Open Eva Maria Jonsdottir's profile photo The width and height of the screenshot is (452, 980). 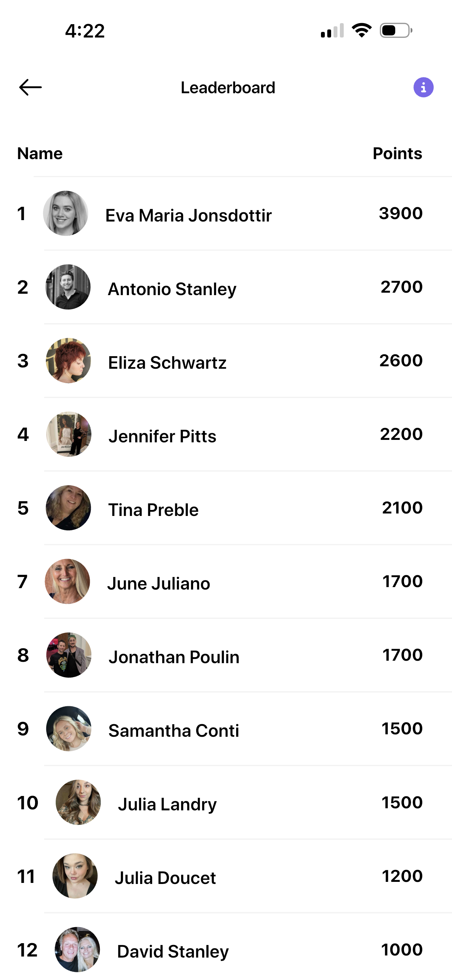66,213
